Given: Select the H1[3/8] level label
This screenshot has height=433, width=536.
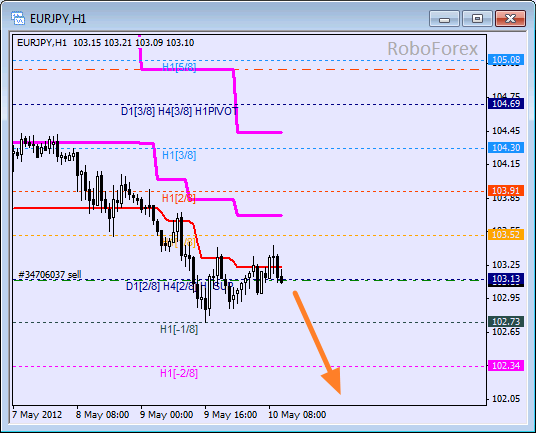Looking at the screenshot, I should coord(179,155).
